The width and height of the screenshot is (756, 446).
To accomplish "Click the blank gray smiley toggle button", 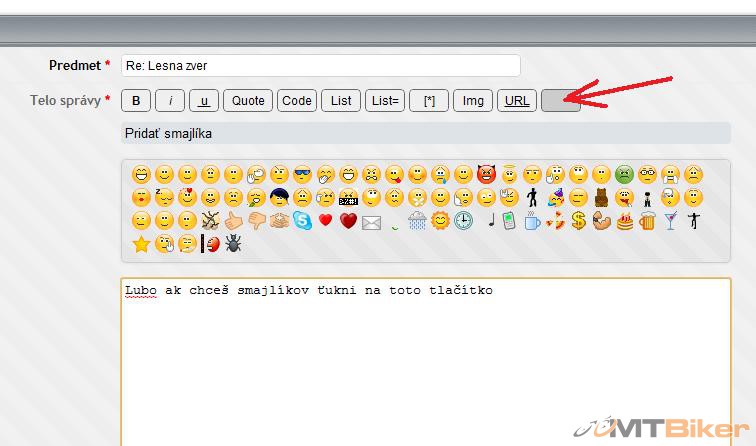I will (x=560, y=101).
